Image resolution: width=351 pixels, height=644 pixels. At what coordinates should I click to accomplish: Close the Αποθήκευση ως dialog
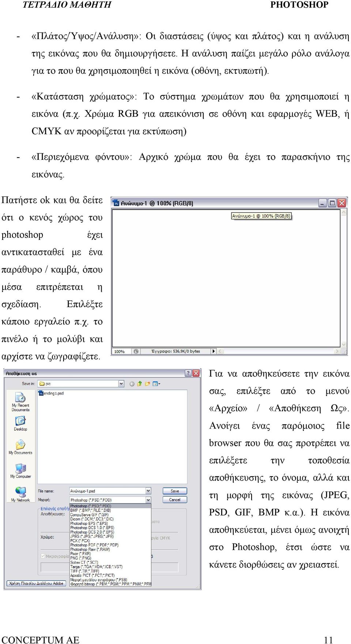pos(196,373)
